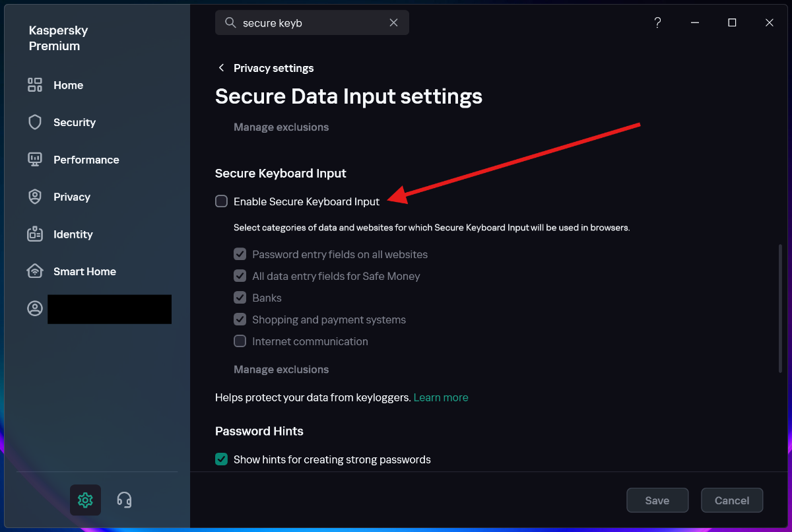792x532 pixels.
Task: Uncheck Show hints for creating strong passwords
Action: coord(222,459)
